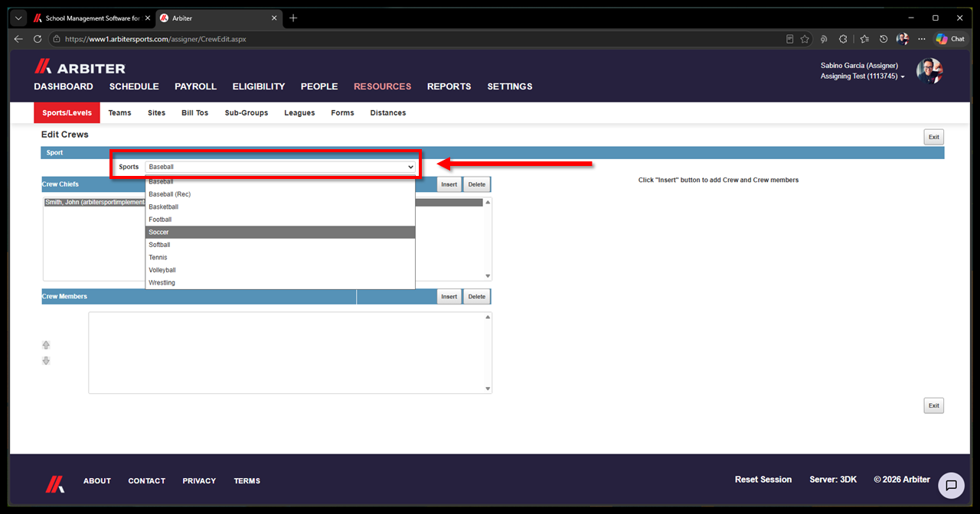
Task: Open new browser tab
Action: [x=293, y=18]
